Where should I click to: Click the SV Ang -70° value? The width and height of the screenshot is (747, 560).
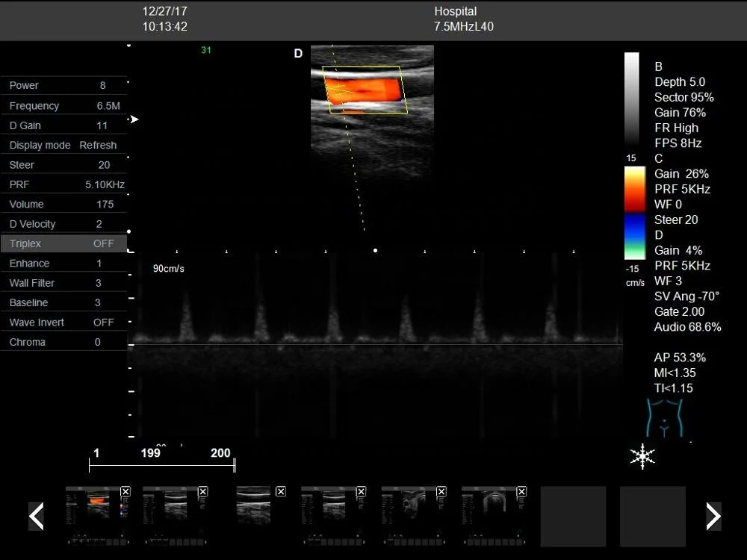(x=686, y=296)
